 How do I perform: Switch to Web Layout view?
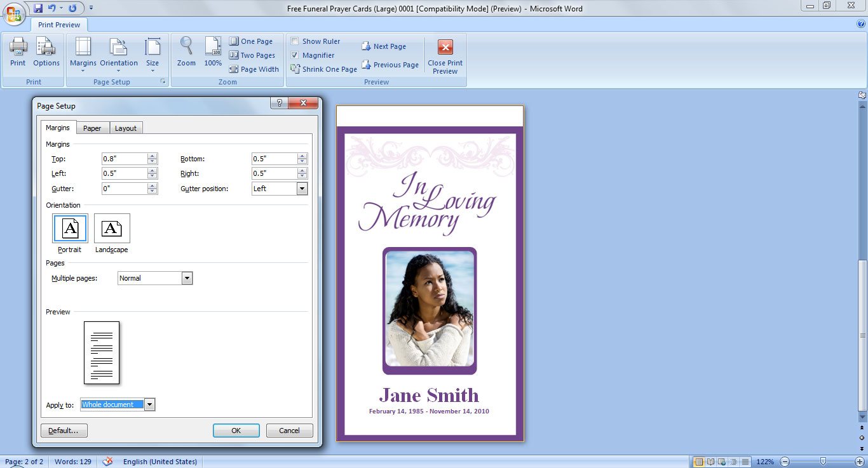[x=722, y=462]
